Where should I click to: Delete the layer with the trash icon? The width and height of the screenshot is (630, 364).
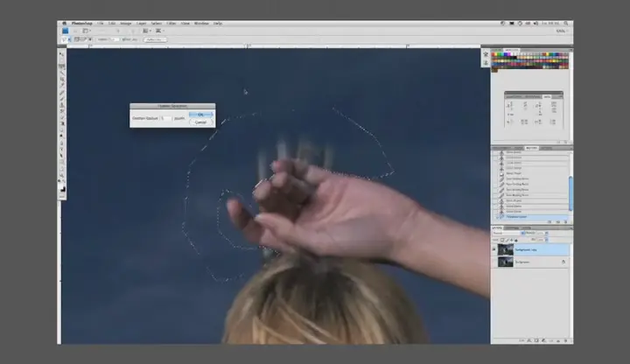click(566, 340)
